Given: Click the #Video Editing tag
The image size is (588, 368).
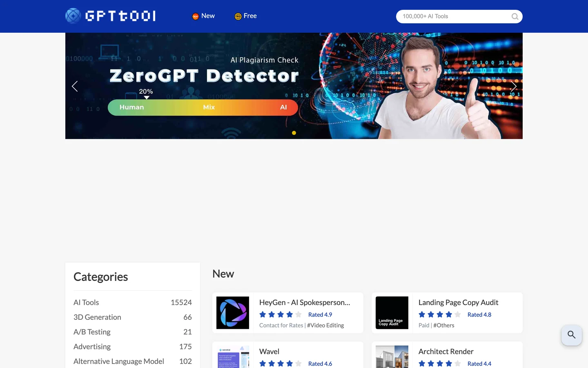Looking at the screenshot, I should coord(325,325).
